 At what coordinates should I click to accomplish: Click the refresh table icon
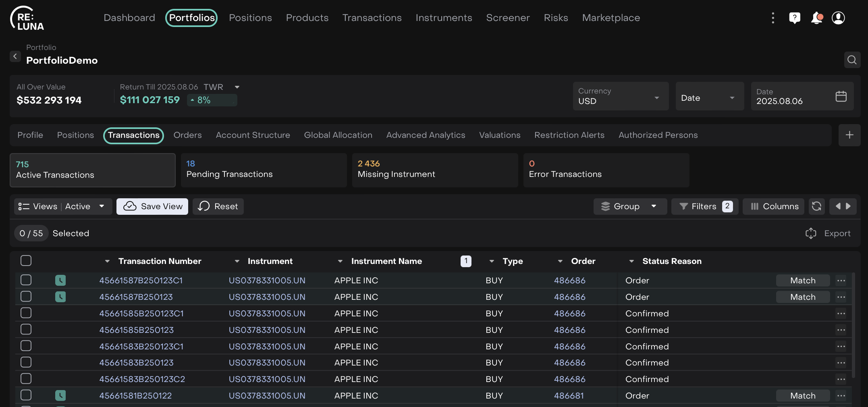[x=816, y=206]
